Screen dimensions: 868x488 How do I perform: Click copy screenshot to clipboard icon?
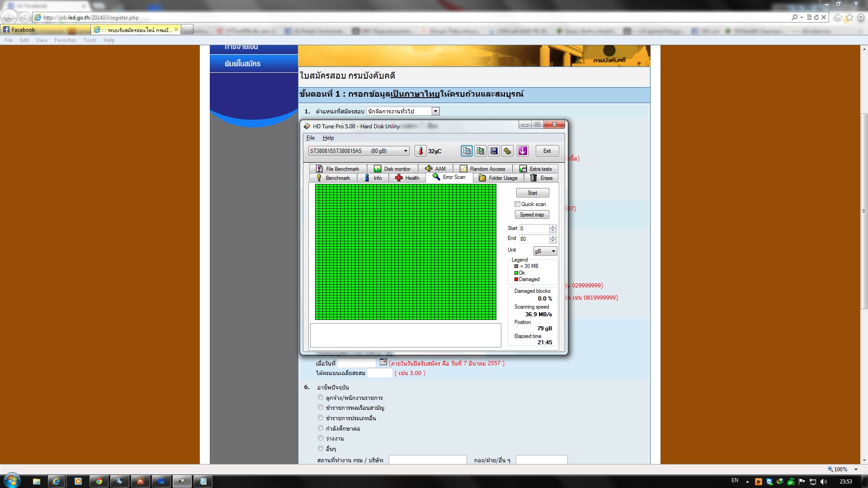point(480,151)
